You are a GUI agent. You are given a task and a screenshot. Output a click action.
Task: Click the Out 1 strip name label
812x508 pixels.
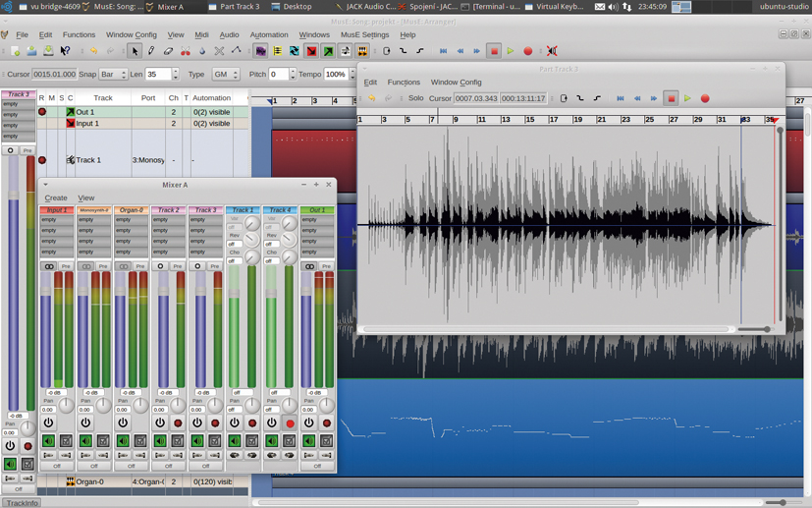click(x=317, y=210)
